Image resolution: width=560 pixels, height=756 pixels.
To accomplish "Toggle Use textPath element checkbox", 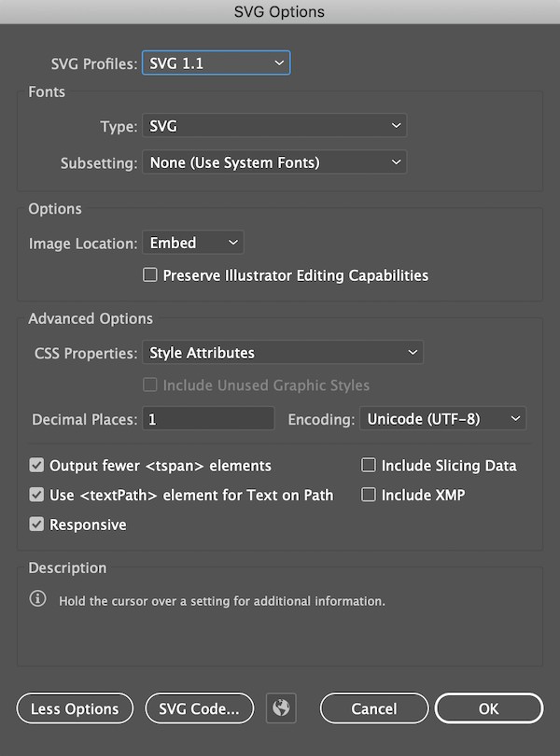I will coord(37,495).
